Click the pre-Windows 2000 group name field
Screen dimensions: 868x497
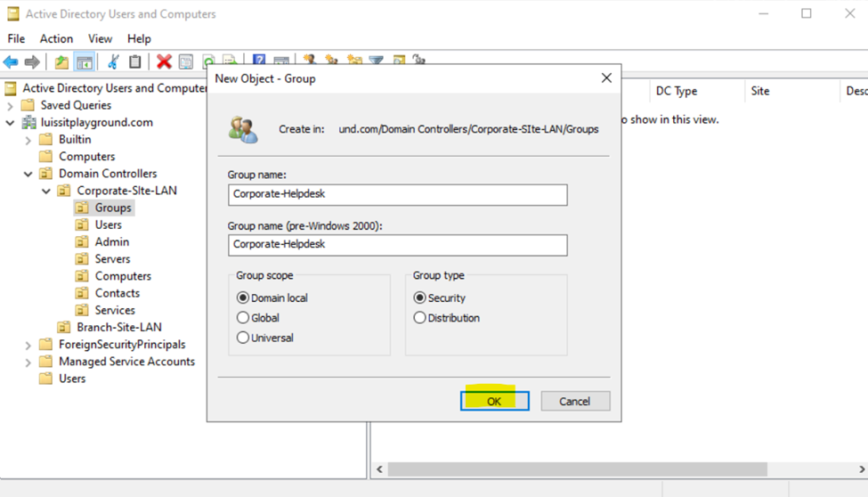(397, 245)
